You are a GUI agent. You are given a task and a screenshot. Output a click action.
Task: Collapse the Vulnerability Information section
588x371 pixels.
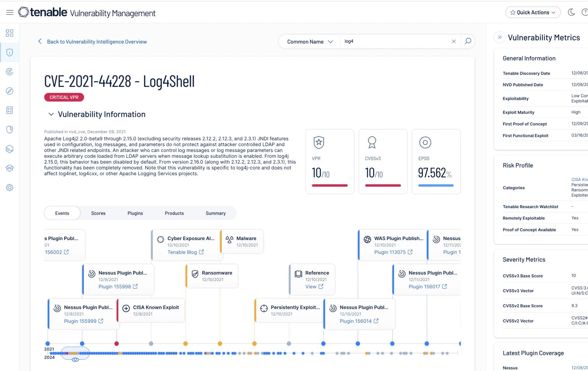tap(51, 114)
